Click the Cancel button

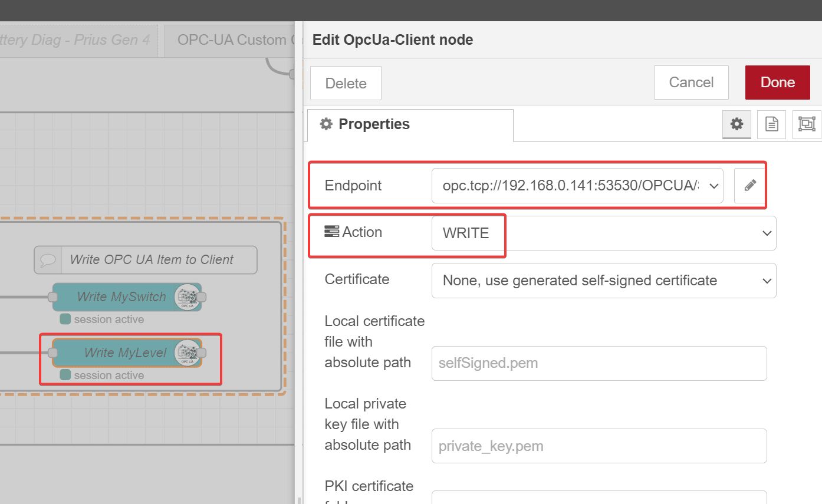pyautogui.click(x=691, y=82)
